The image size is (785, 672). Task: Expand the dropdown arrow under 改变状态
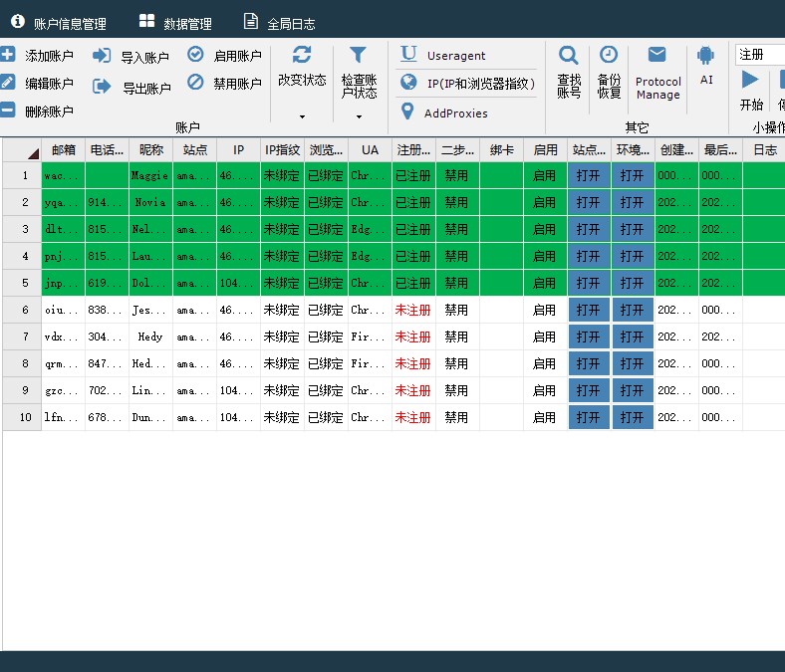tap(302, 116)
